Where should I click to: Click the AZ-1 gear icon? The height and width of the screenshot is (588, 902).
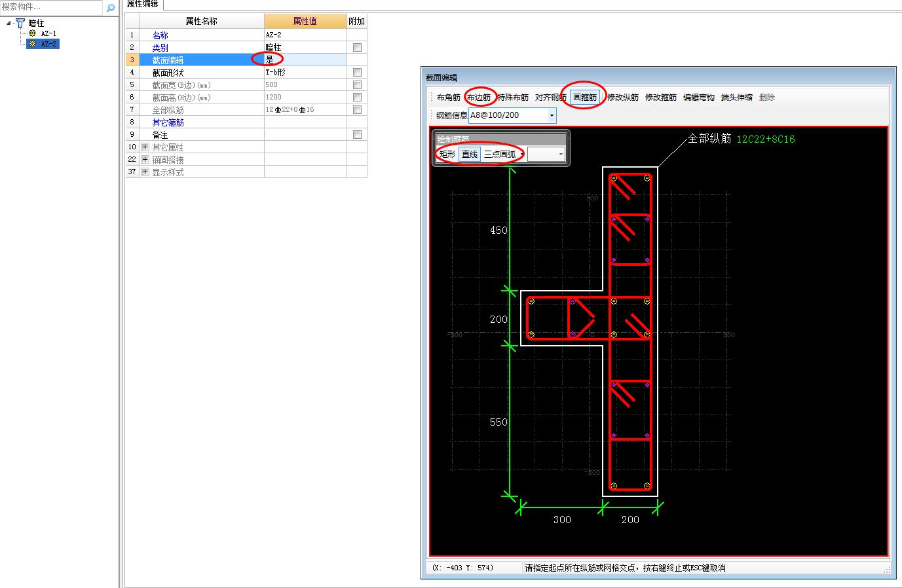[32, 33]
